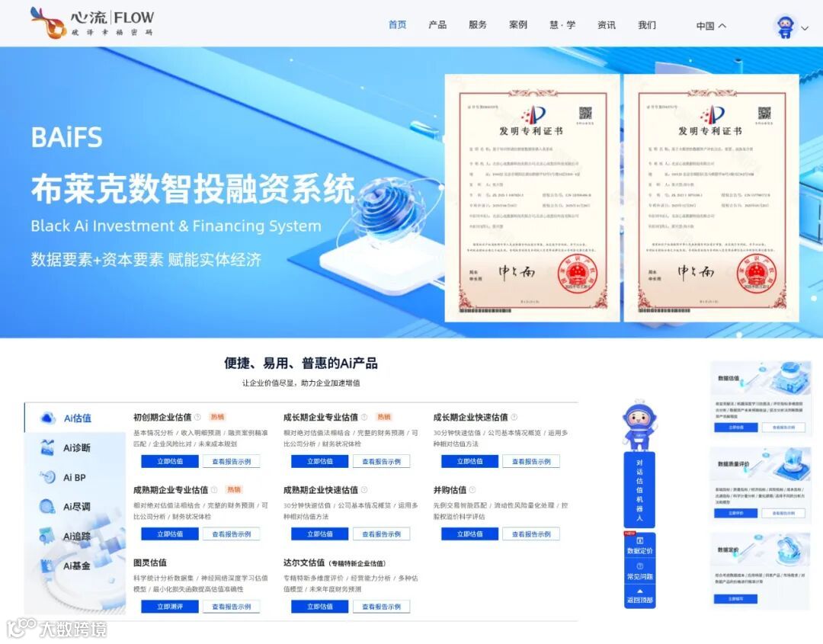Click 立即测评 under 图灵估值
This screenshot has height=644, width=823.
170,606
